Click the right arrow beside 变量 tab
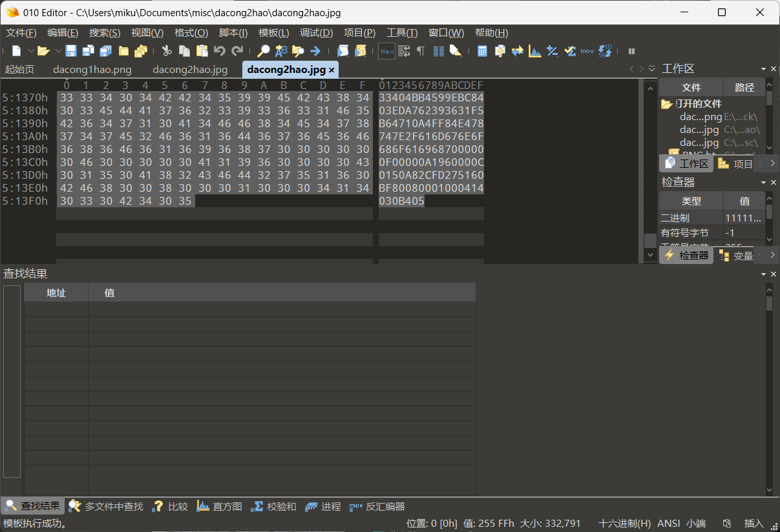The height and width of the screenshot is (532, 780). 772,255
